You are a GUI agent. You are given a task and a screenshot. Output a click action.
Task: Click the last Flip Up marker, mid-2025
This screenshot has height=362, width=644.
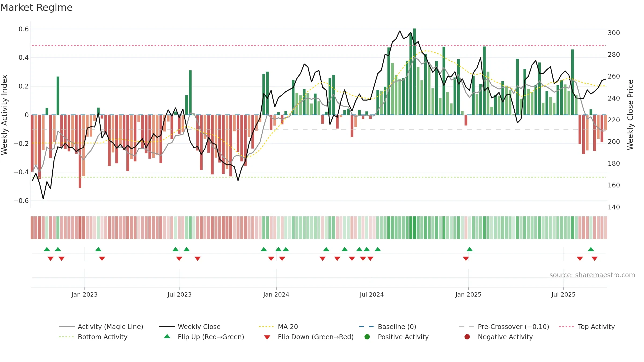[591, 249]
